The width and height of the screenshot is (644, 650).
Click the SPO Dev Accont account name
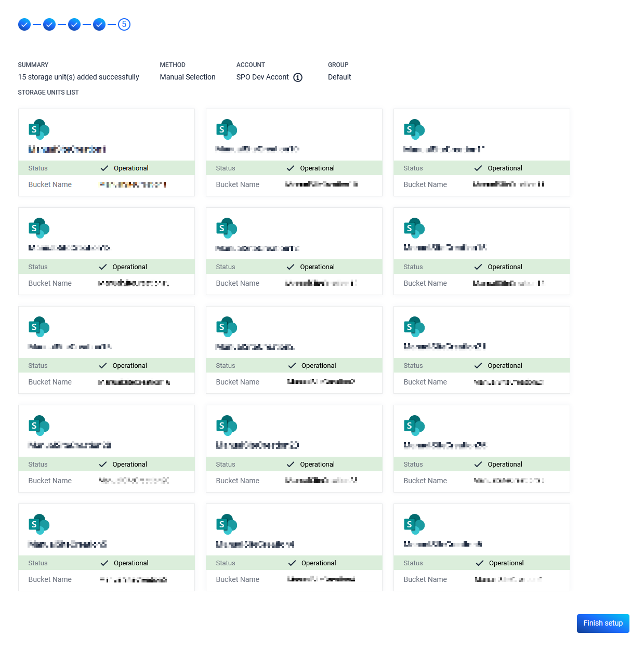(262, 77)
